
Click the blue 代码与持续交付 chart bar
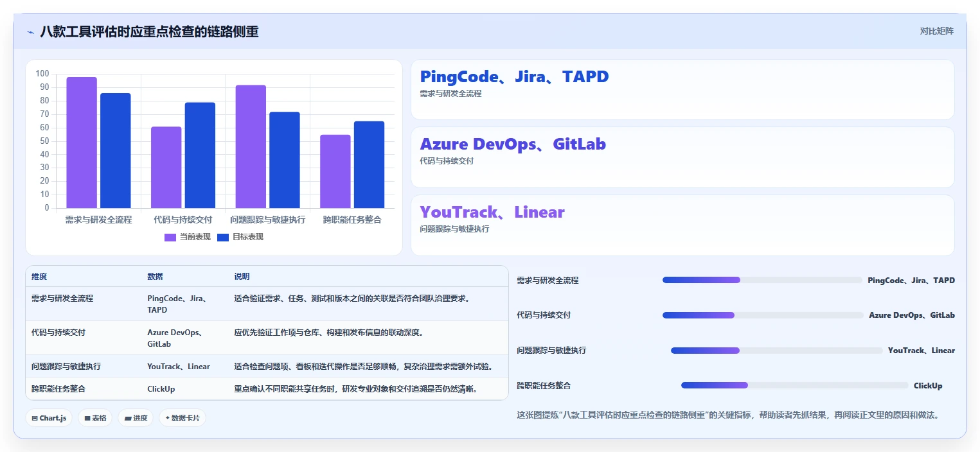pos(200,155)
